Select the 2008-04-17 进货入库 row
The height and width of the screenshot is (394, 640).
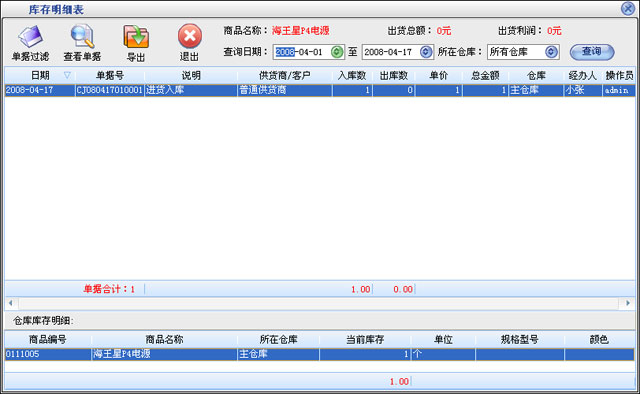tap(320, 90)
